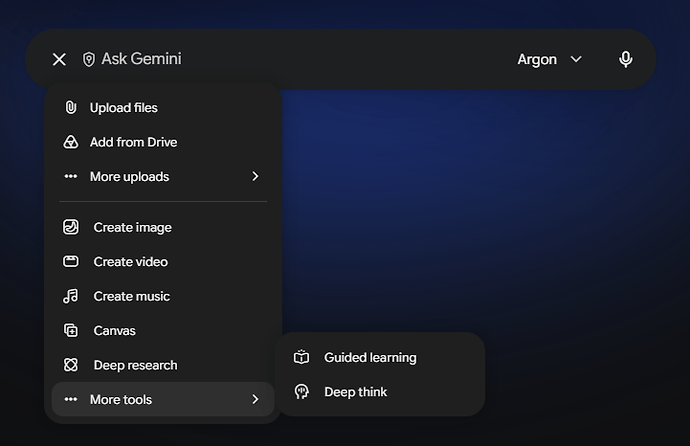Open the Canvas tool

[x=163, y=330]
